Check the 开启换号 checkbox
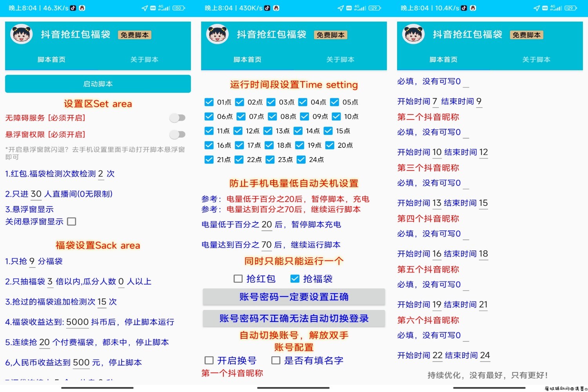The height and width of the screenshot is (392, 588). (209, 360)
